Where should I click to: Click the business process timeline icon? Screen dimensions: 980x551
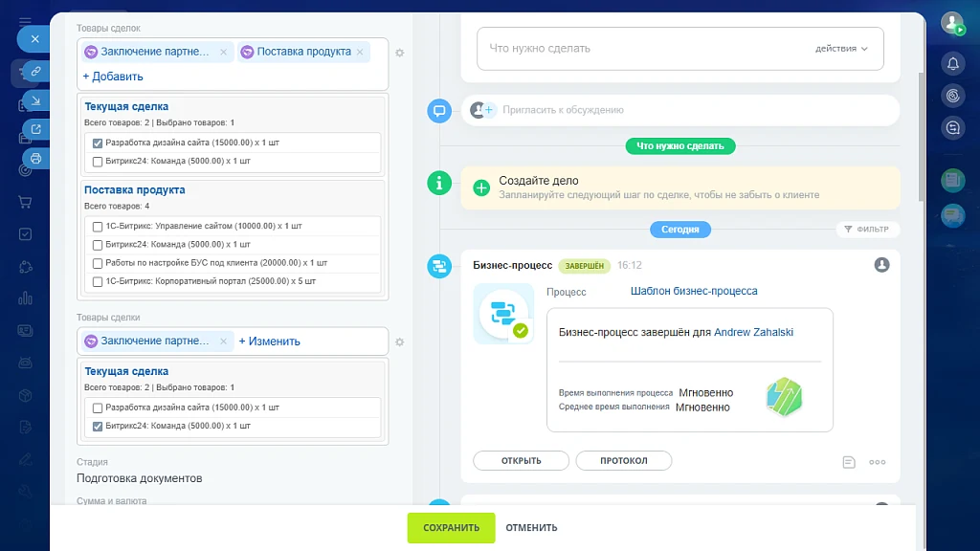[x=439, y=266]
